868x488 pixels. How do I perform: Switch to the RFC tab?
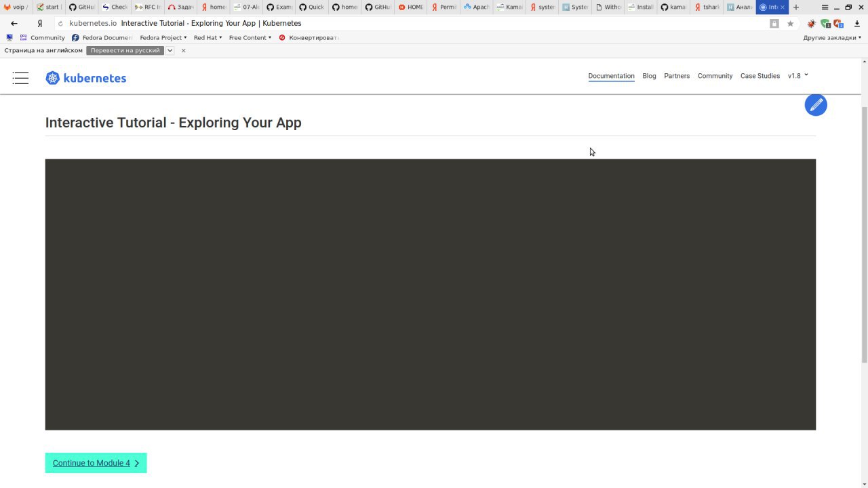(148, 7)
